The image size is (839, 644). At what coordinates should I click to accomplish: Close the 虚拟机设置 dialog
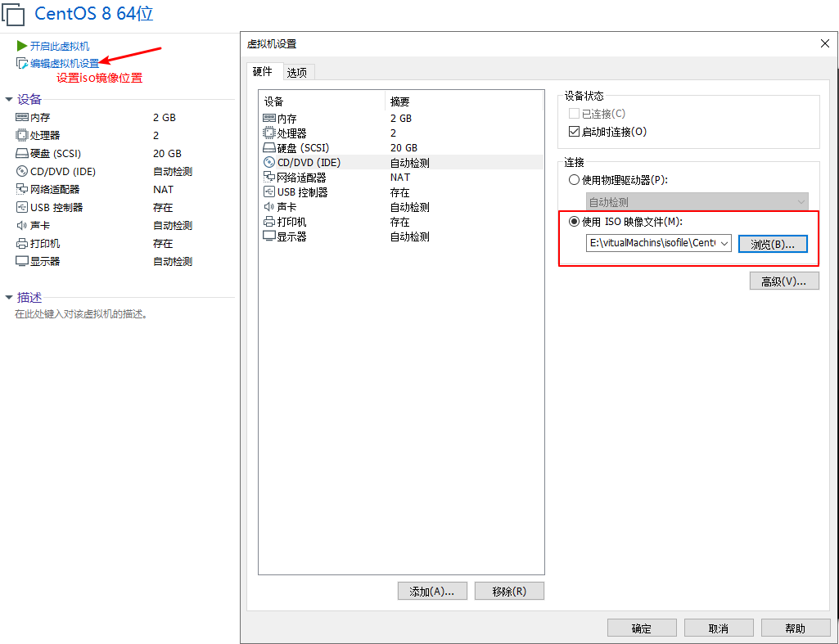click(x=824, y=44)
